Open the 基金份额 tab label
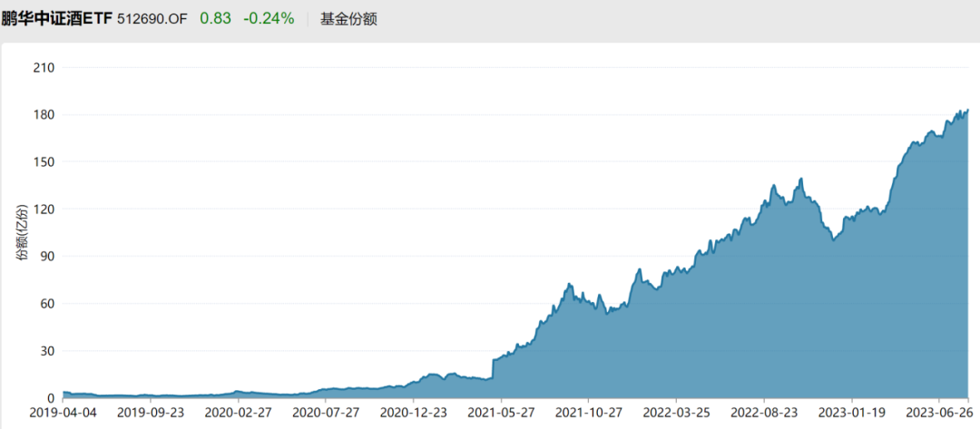The width and height of the screenshot is (980, 429). 348,19
